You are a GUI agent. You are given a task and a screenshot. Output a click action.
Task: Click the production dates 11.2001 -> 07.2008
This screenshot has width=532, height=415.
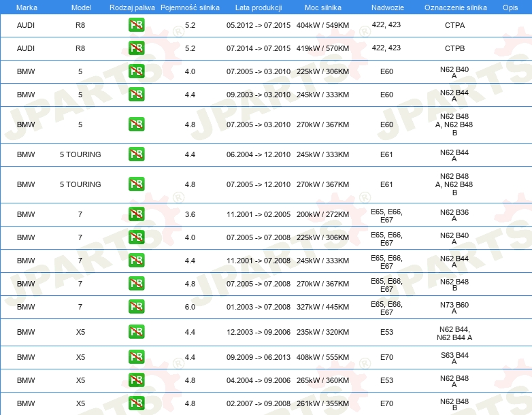pyautogui.click(x=259, y=261)
